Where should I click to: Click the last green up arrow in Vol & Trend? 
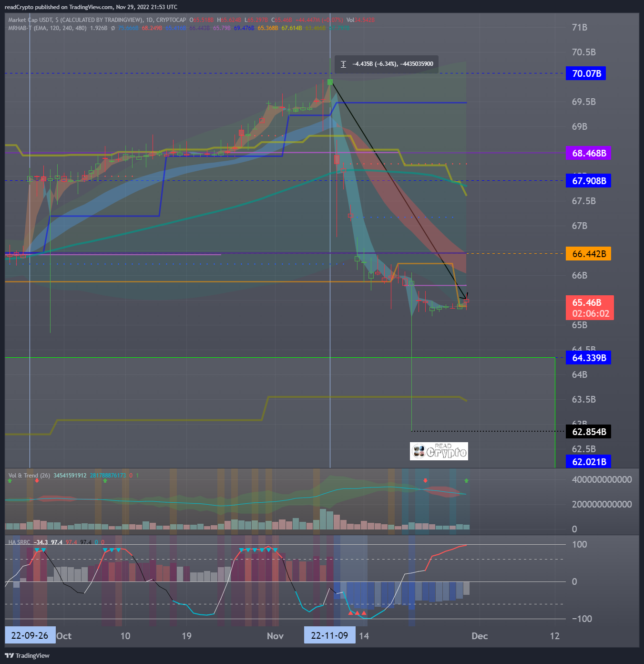pyautogui.click(x=466, y=481)
